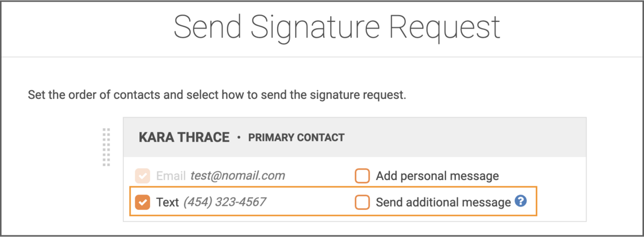Click the KARA THRACE contact name

[184, 137]
